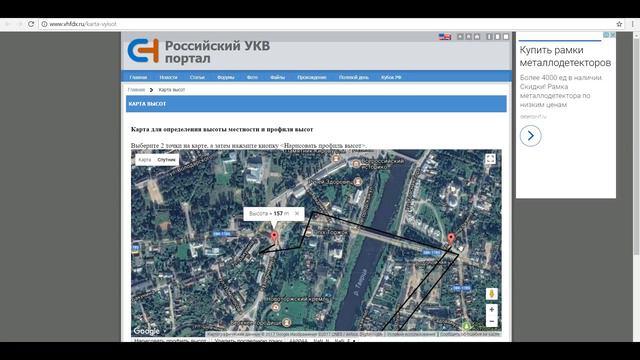Viewport: 640px width, 360px height.
Task: Click Карта высот breadcrumb text
Action: pos(172,90)
